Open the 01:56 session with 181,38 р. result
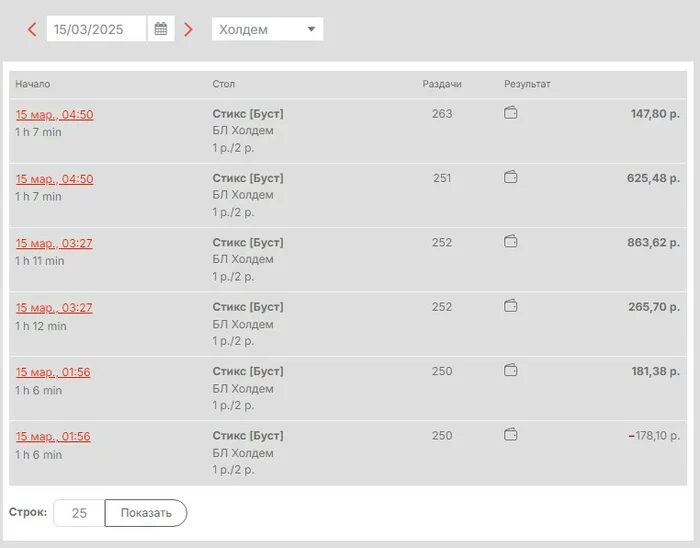700x548 pixels. pos(53,372)
